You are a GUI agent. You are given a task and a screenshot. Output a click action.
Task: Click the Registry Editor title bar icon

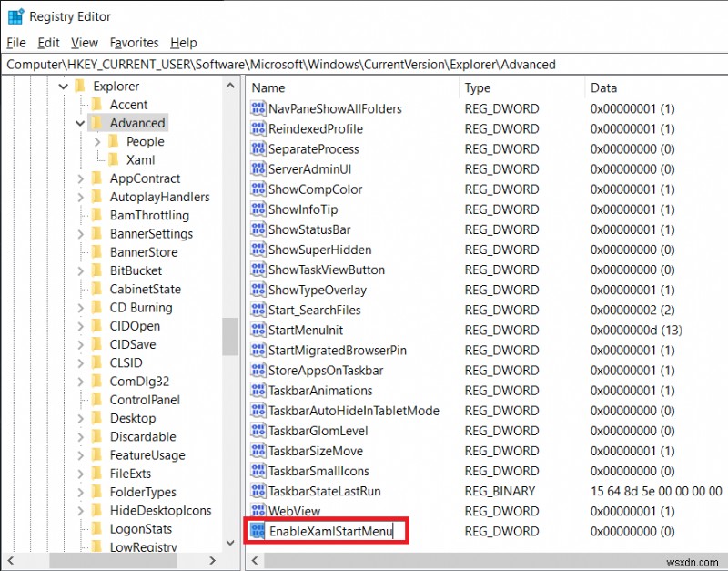click(x=15, y=15)
